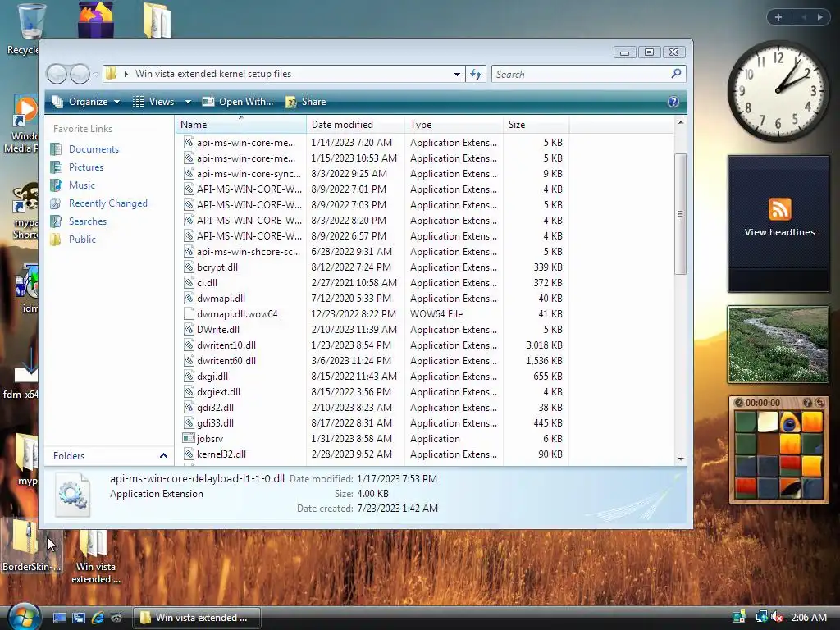Select the DWrite.dll file
Image resolution: width=840 pixels, height=630 pixels.
pos(218,330)
